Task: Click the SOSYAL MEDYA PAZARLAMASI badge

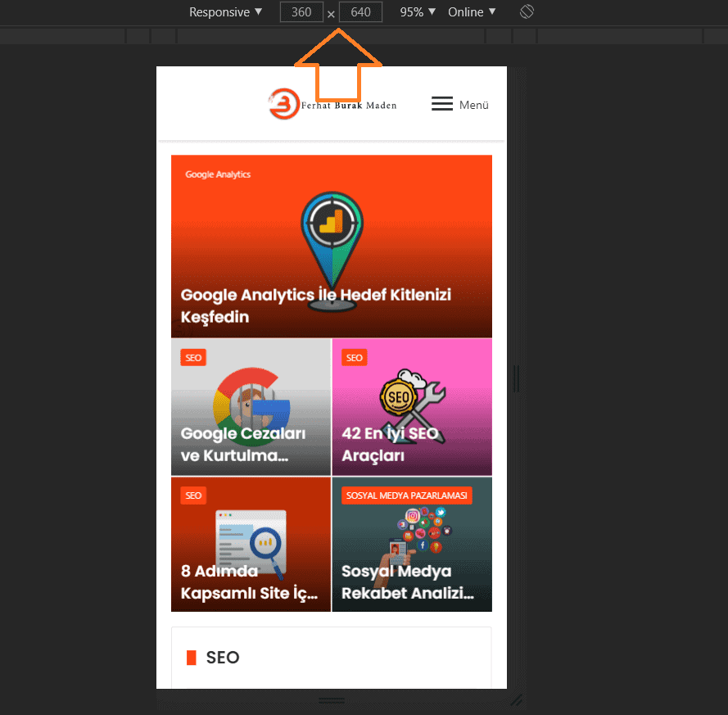Action: click(406, 496)
